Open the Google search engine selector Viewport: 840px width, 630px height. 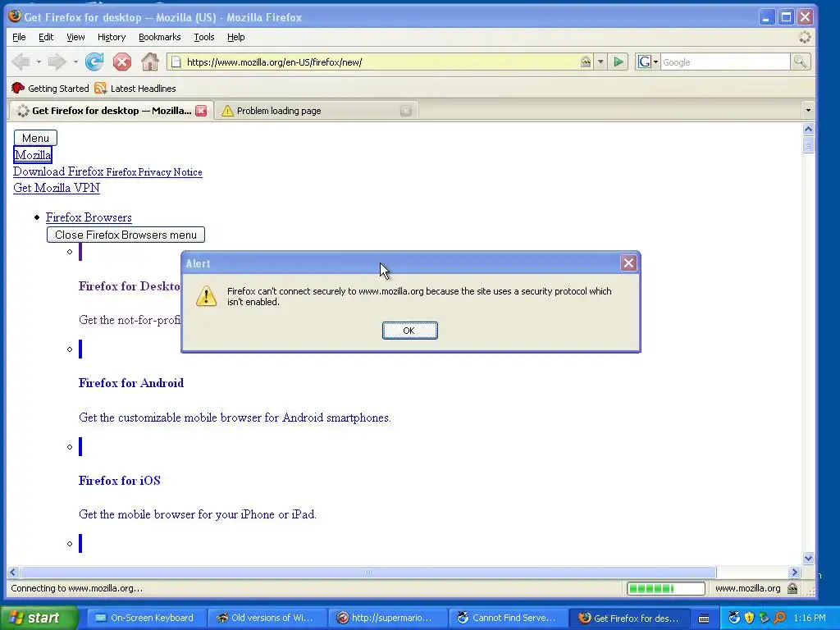click(x=648, y=62)
